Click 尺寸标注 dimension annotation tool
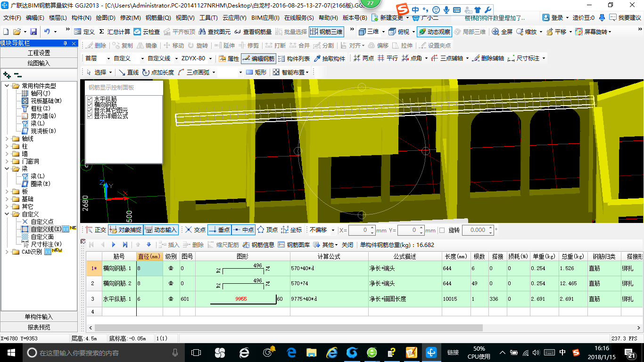The width and height of the screenshot is (644, 362). (524, 58)
